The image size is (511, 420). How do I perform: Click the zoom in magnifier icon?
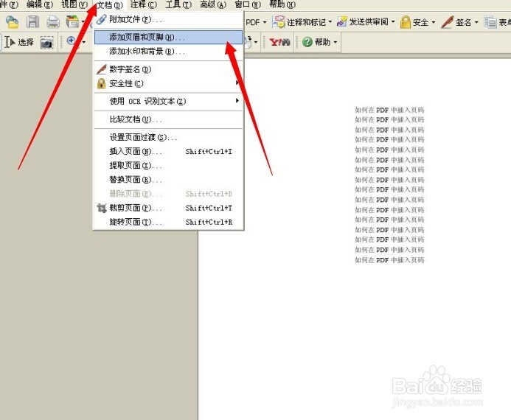tap(71, 41)
